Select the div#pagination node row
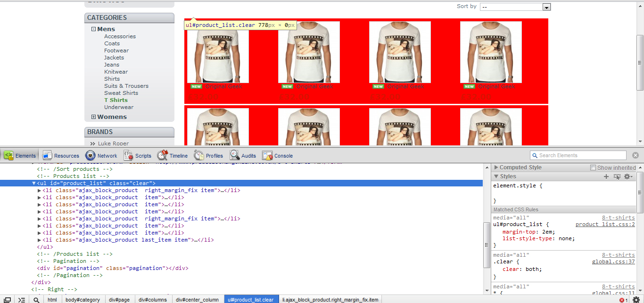 [x=241, y=268]
